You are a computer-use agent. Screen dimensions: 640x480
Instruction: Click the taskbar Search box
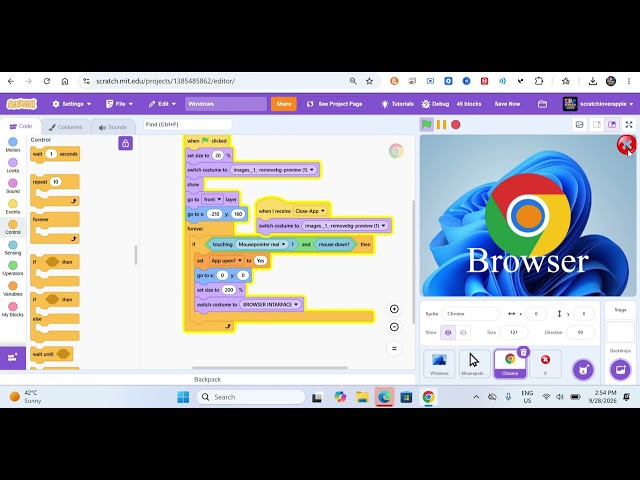pos(250,397)
